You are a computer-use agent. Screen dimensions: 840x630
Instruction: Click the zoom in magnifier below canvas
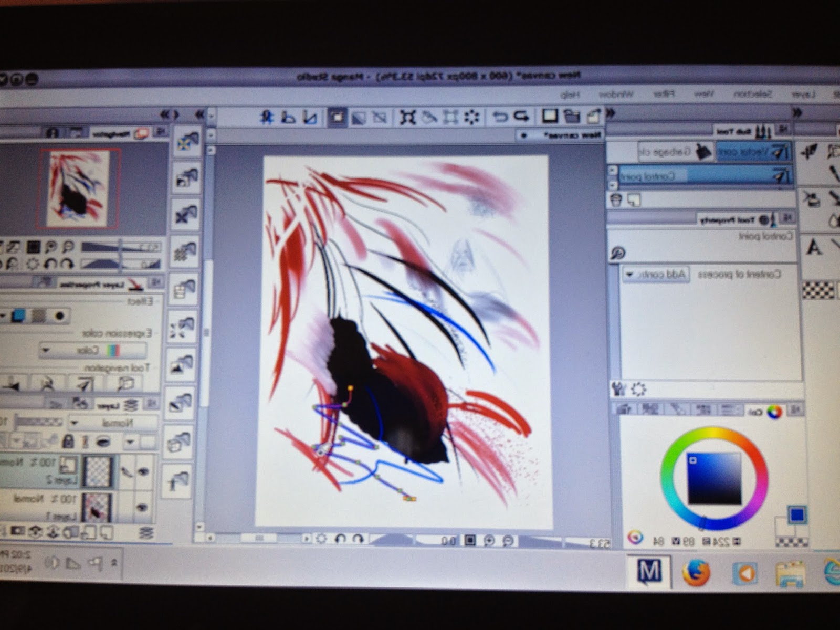(489, 540)
